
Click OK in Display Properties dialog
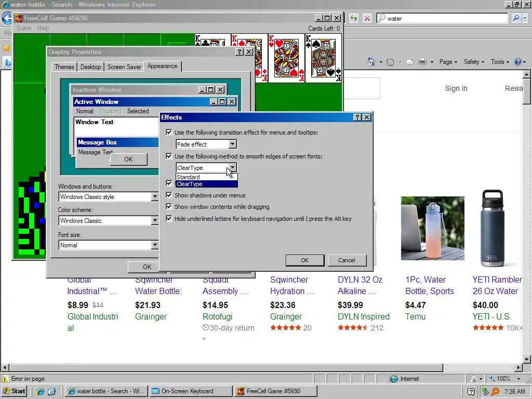tap(147, 267)
